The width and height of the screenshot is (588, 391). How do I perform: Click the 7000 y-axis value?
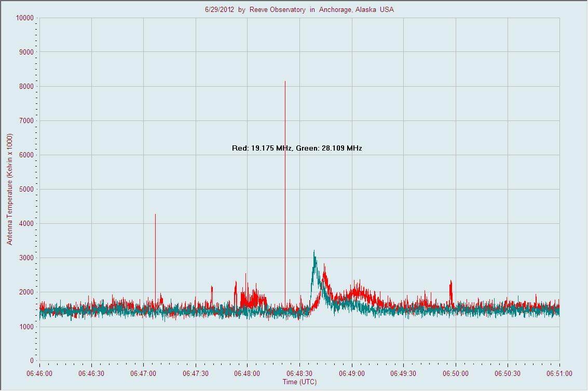point(26,121)
